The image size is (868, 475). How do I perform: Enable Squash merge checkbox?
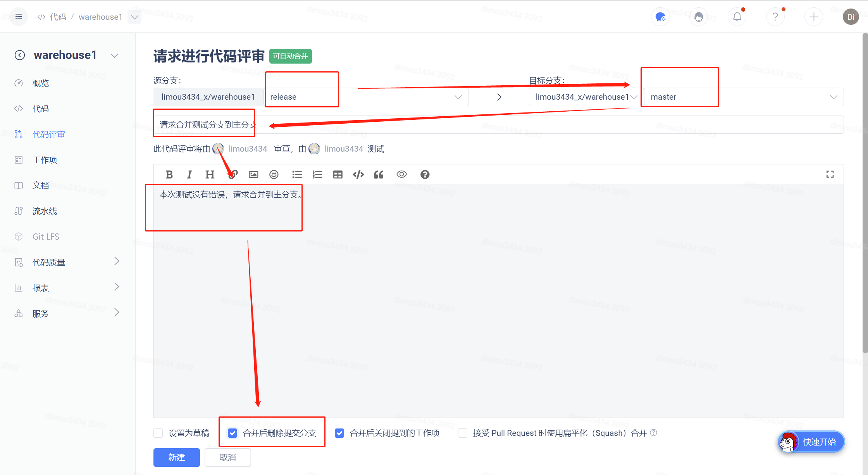pos(463,433)
